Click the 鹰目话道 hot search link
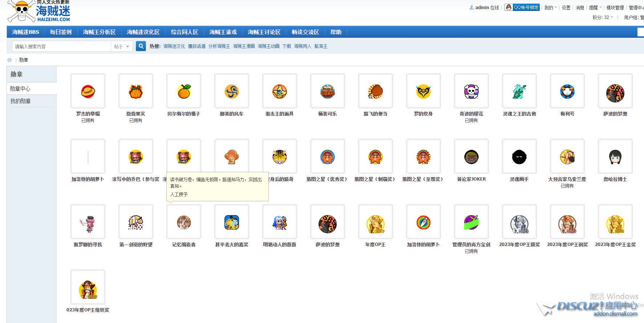This screenshot has width=644, height=323. coord(197,46)
